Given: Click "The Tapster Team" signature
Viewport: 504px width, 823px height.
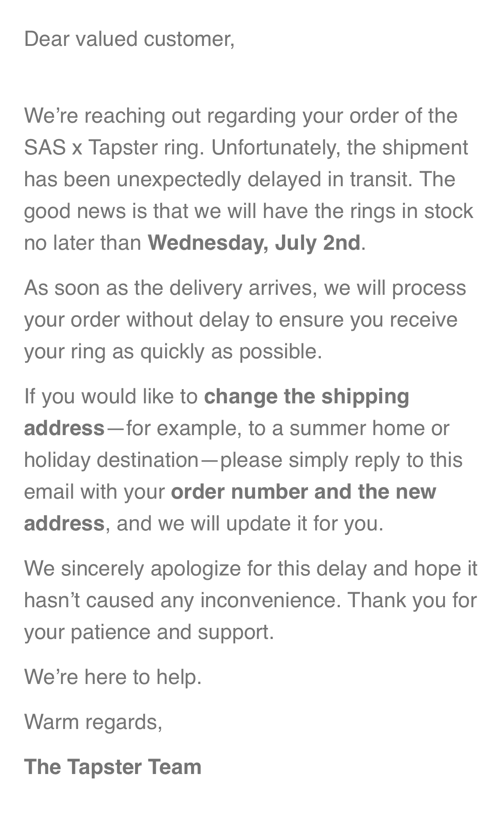Looking at the screenshot, I should 113,767.
